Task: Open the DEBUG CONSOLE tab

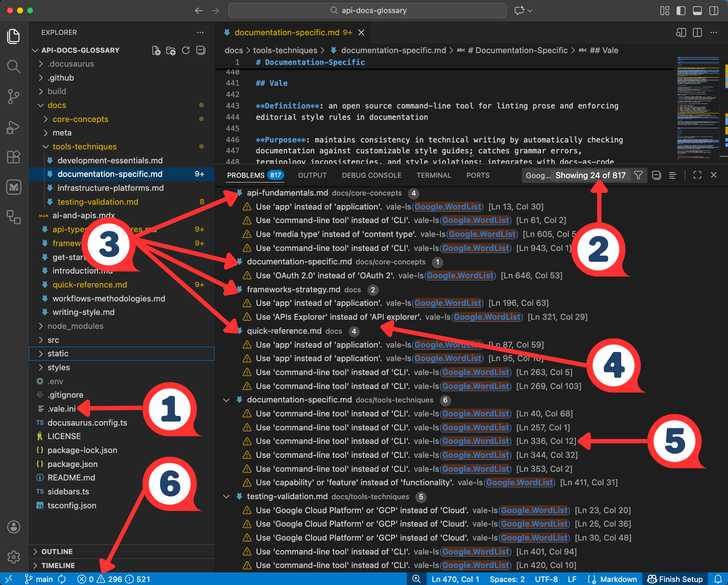Action: pyautogui.click(x=371, y=175)
